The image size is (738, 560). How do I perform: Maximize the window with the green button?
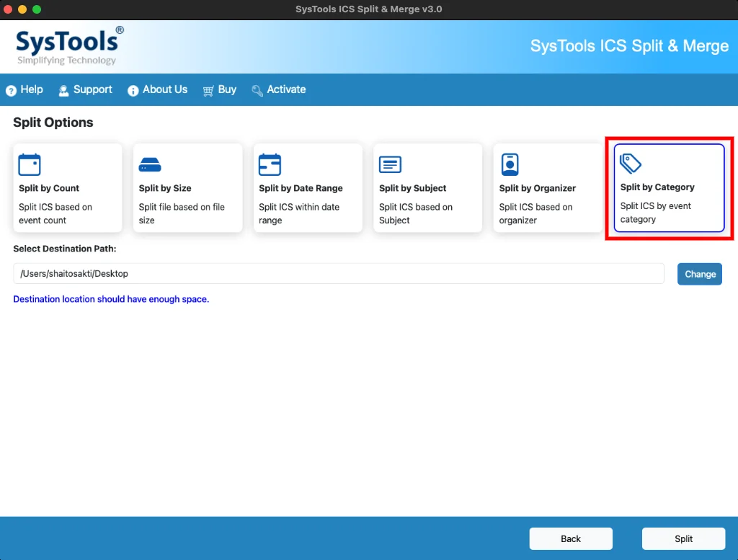click(37, 9)
